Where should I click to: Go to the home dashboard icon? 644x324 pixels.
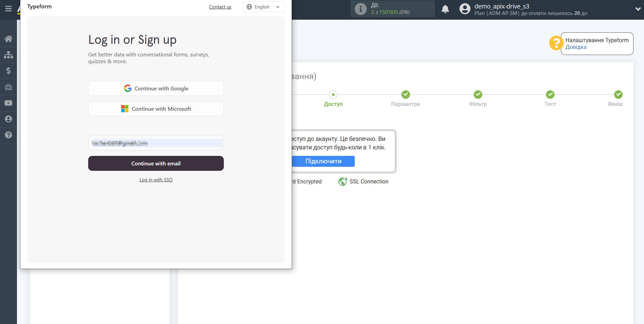pyautogui.click(x=8, y=39)
